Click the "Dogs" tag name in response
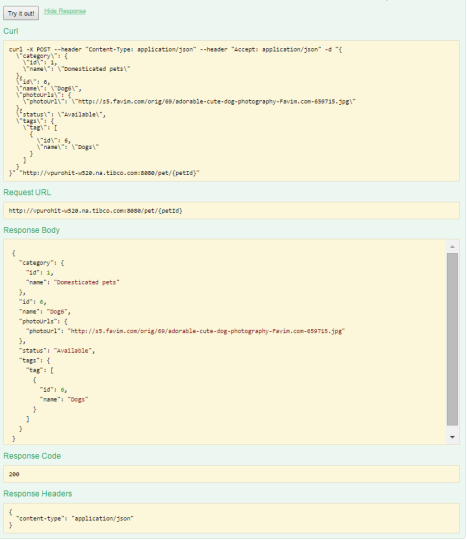Image resolution: width=467 pixels, height=540 pixels. [78, 399]
